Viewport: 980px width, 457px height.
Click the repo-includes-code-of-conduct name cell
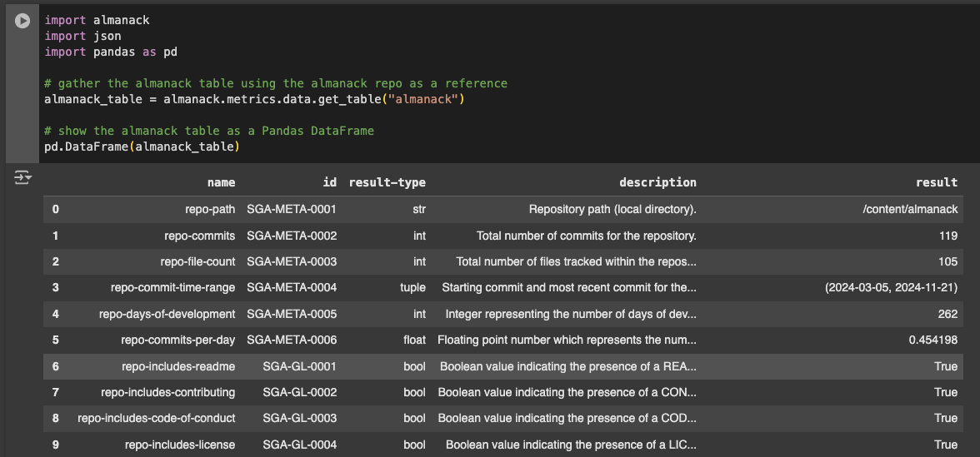(157, 418)
